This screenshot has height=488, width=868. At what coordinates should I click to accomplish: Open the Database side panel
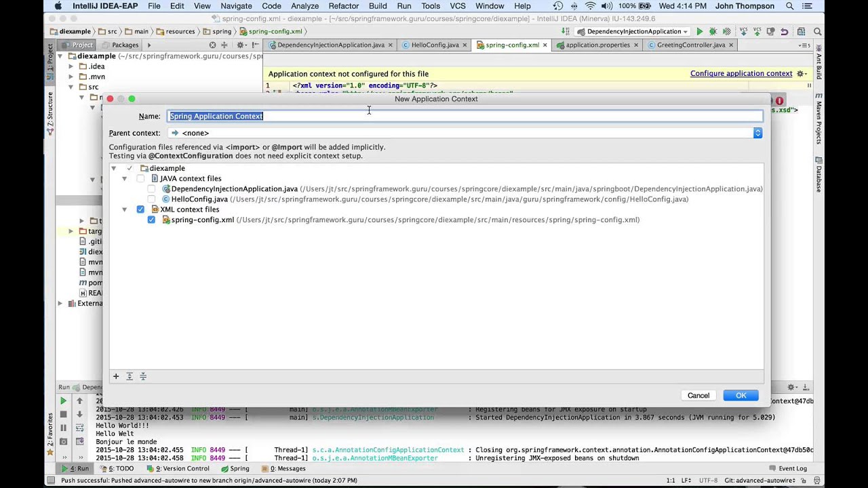(x=818, y=174)
